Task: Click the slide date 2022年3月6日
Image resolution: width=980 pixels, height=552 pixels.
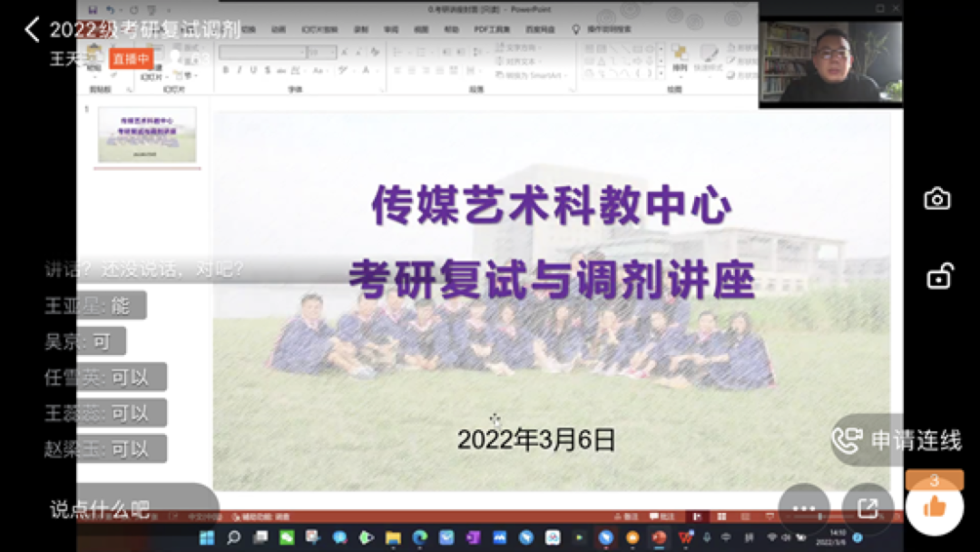Action: pyautogui.click(x=536, y=439)
